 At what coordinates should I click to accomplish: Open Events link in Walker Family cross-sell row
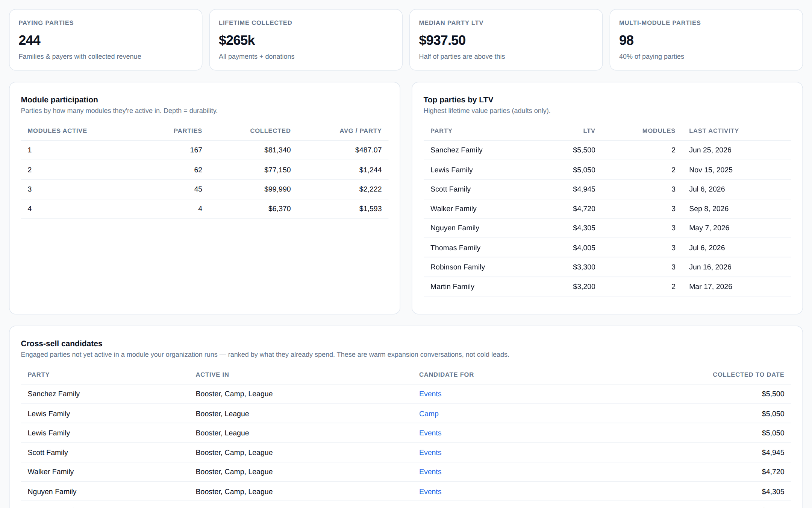click(x=430, y=471)
